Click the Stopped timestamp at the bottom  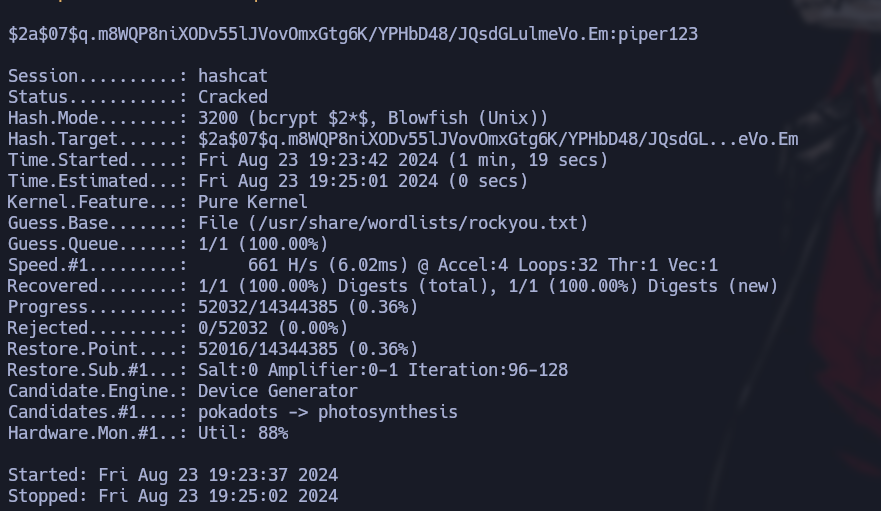[218, 496]
